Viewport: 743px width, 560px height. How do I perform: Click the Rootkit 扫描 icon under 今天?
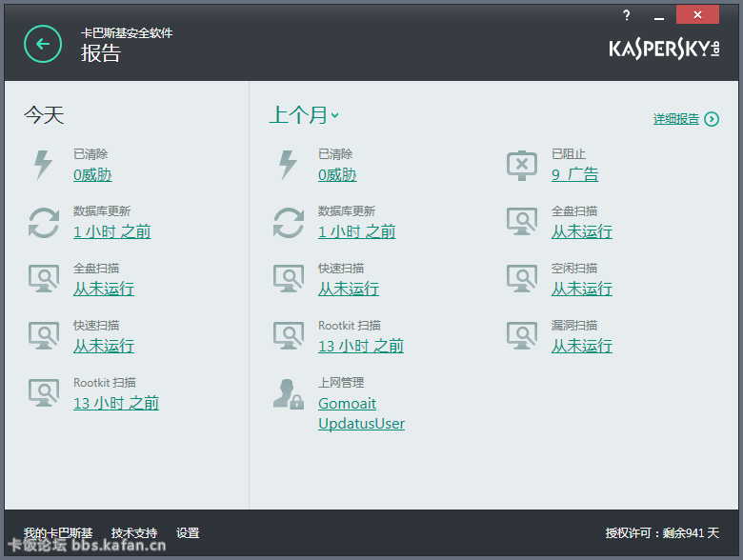(44, 392)
